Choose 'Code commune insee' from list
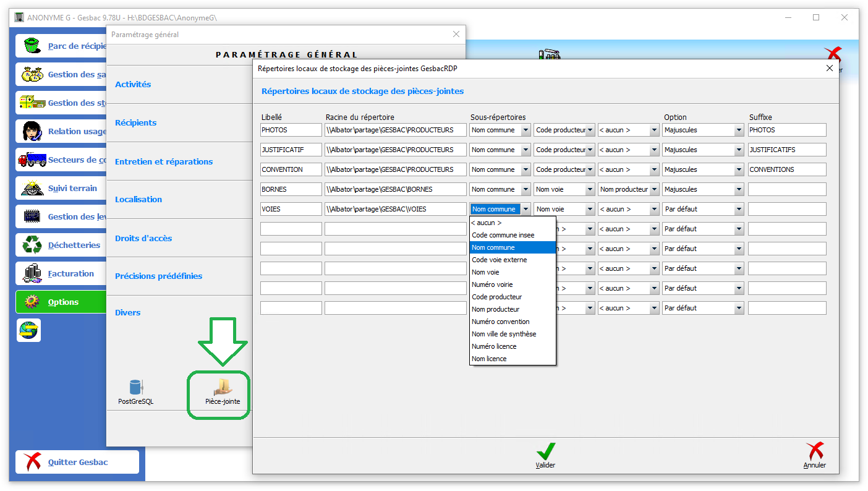The height and width of the screenshot is (491, 868). 503,235
